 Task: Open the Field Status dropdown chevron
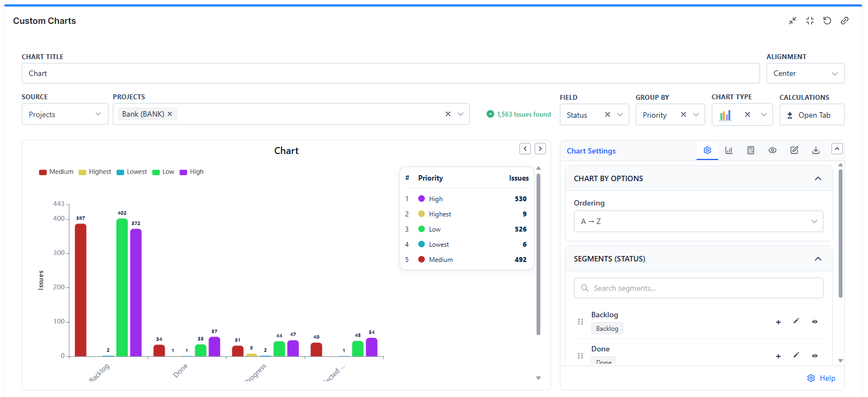(x=620, y=114)
